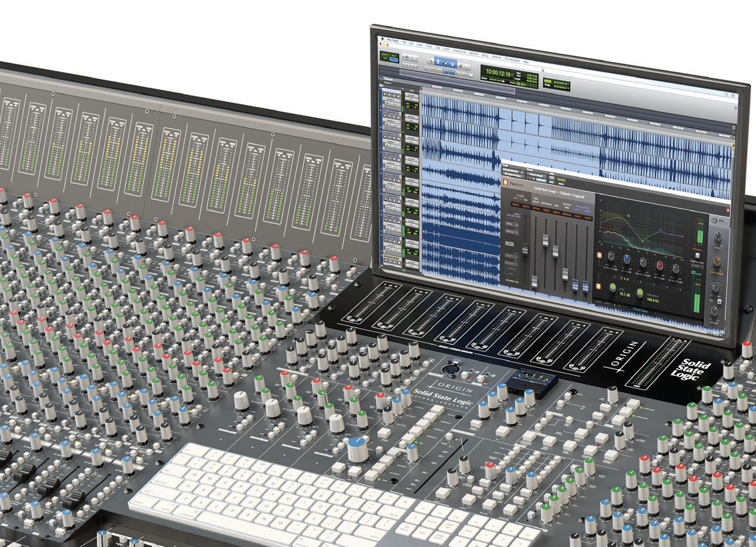Enable Shuffle edit mode
This screenshot has height=547, width=756.
385,54
